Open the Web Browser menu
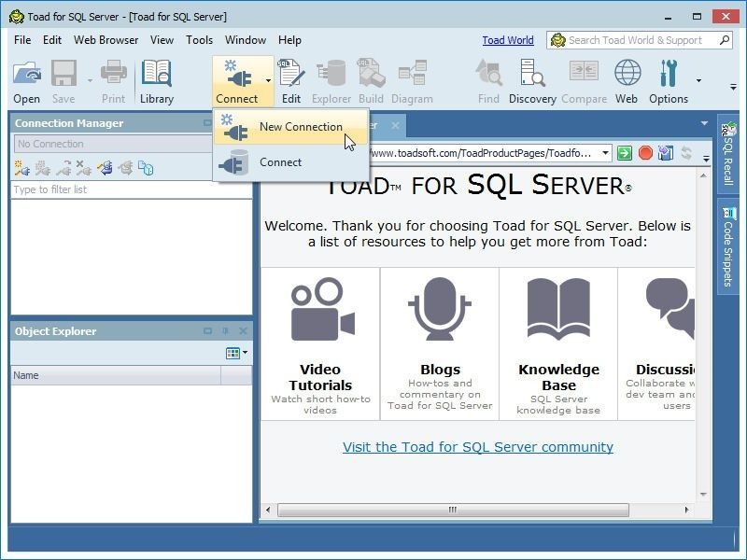 [x=106, y=40]
